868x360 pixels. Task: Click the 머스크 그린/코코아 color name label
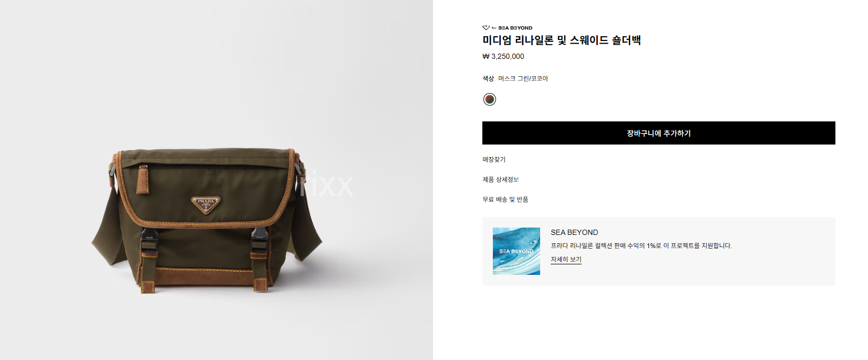point(523,78)
